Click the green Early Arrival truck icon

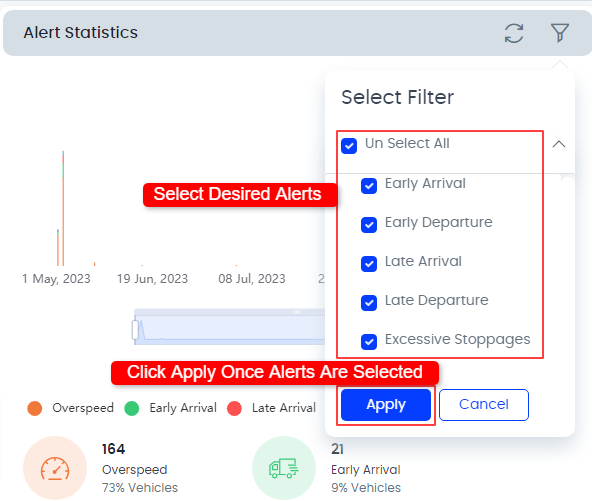point(284,468)
